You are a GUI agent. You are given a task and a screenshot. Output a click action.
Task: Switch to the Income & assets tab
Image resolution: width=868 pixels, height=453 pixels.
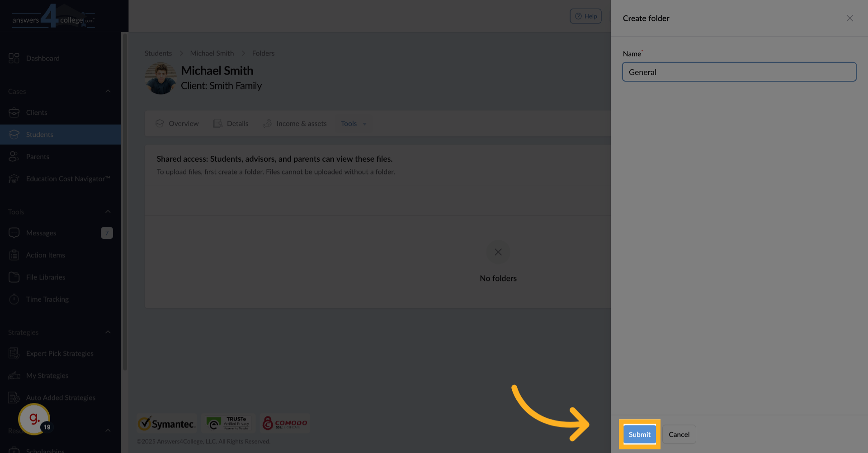[295, 124]
